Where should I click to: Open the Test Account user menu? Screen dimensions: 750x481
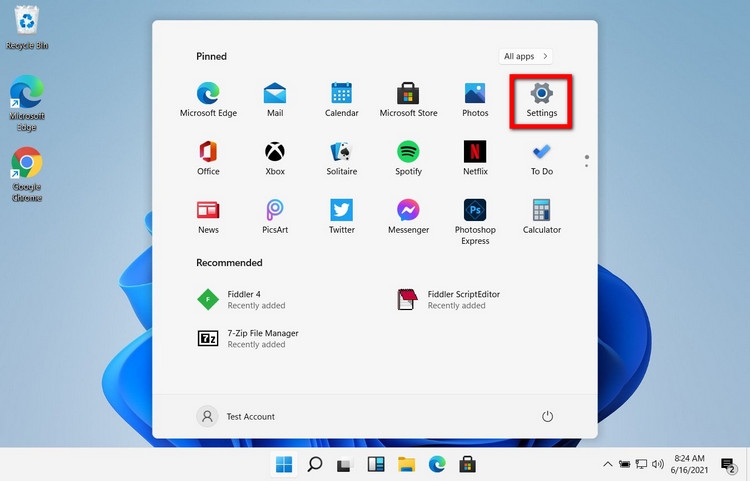(236, 416)
